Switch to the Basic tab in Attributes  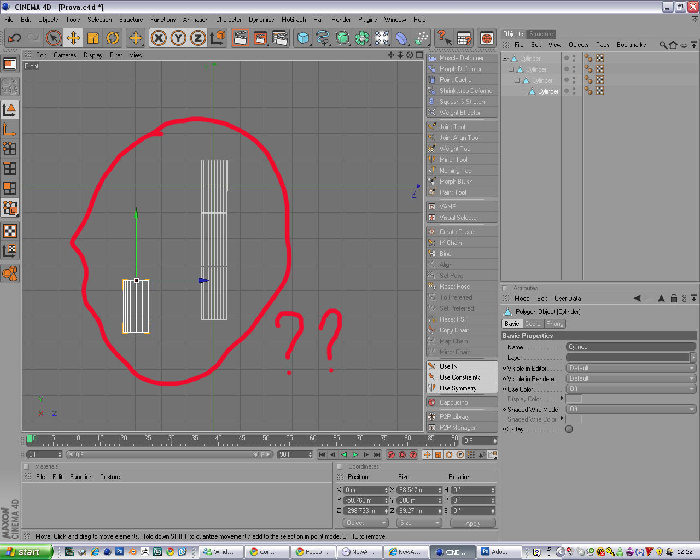tap(512, 324)
